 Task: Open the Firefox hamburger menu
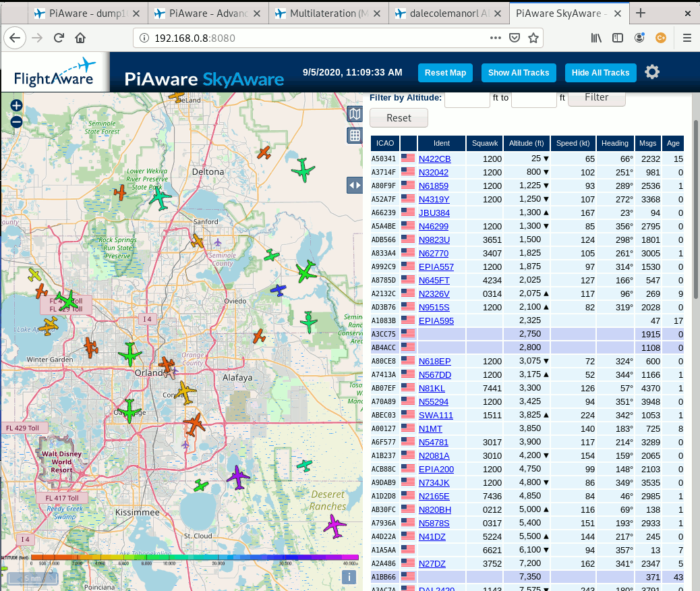(687, 38)
